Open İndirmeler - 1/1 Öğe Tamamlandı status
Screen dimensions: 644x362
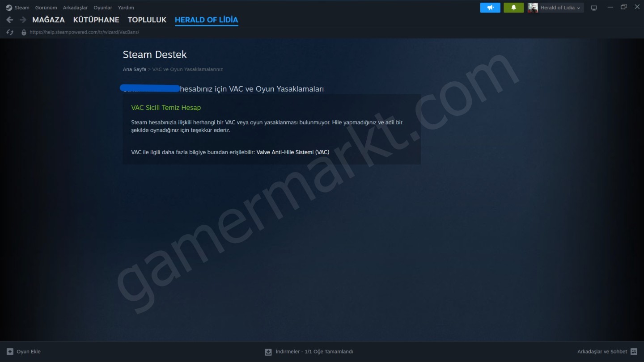pos(314,352)
